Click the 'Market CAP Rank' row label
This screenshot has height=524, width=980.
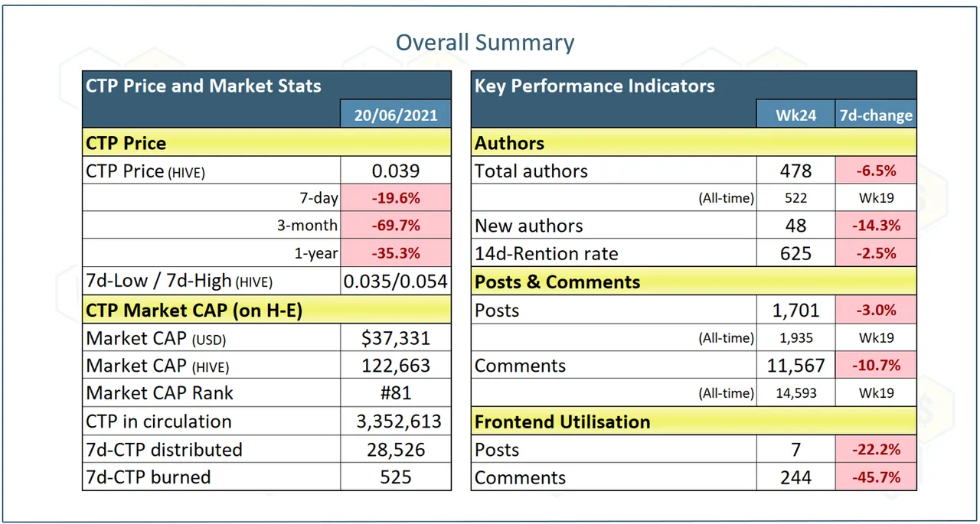coord(160,393)
